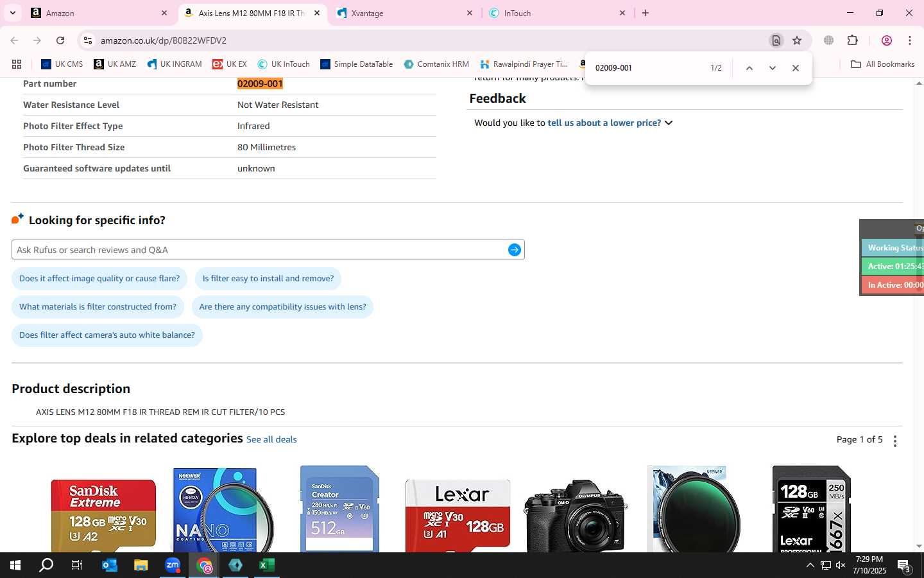Close the find-in-page bar
Image resolution: width=924 pixels, height=578 pixels.
[x=796, y=68]
